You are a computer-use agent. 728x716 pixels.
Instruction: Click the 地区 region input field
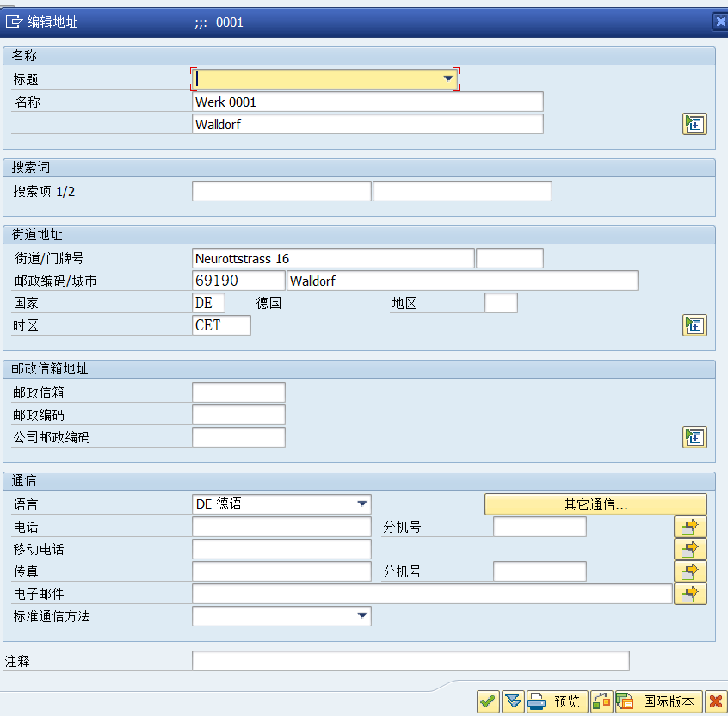click(501, 303)
